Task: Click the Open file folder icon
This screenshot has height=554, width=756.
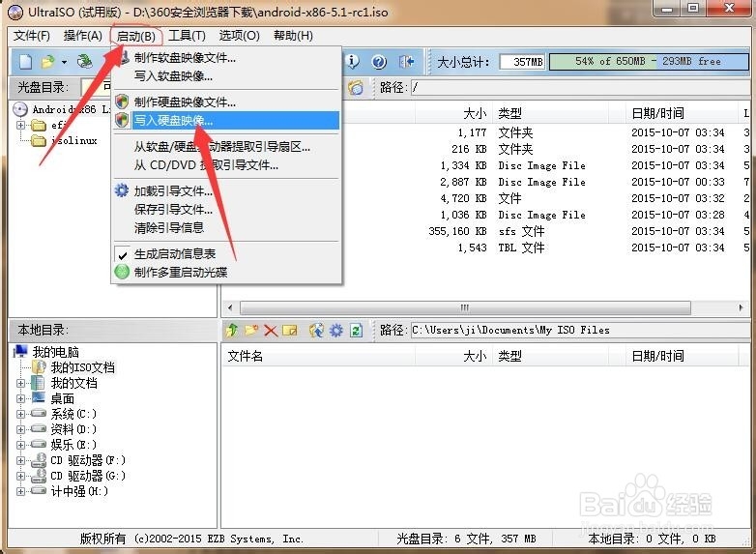Action: 47,62
